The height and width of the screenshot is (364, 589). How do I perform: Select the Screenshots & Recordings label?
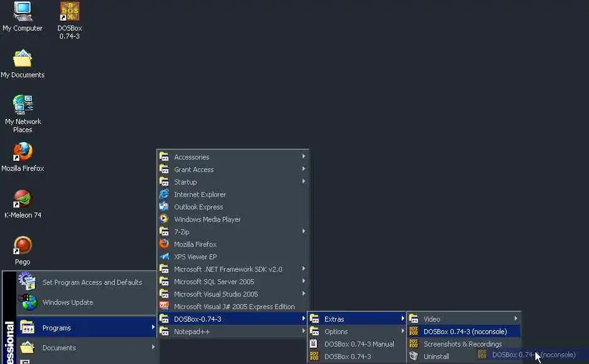[x=462, y=343]
